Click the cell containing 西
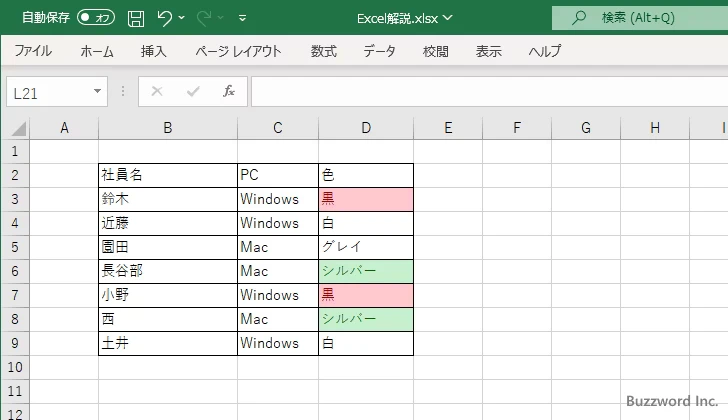 (x=168, y=319)
